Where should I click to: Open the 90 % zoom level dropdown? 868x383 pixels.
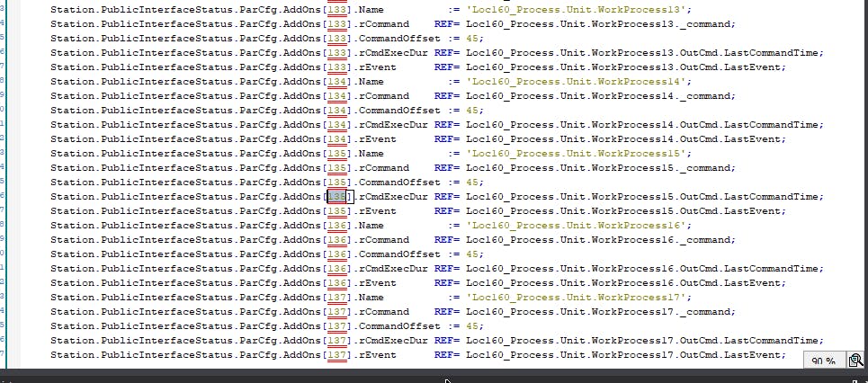[824, 360]
